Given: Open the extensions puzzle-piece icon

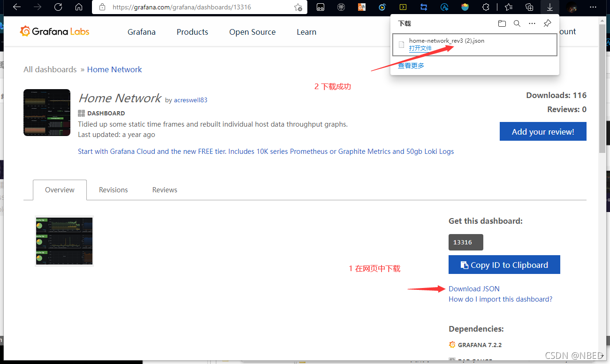Looking at the screenshot, I should [x=486, y=7].
